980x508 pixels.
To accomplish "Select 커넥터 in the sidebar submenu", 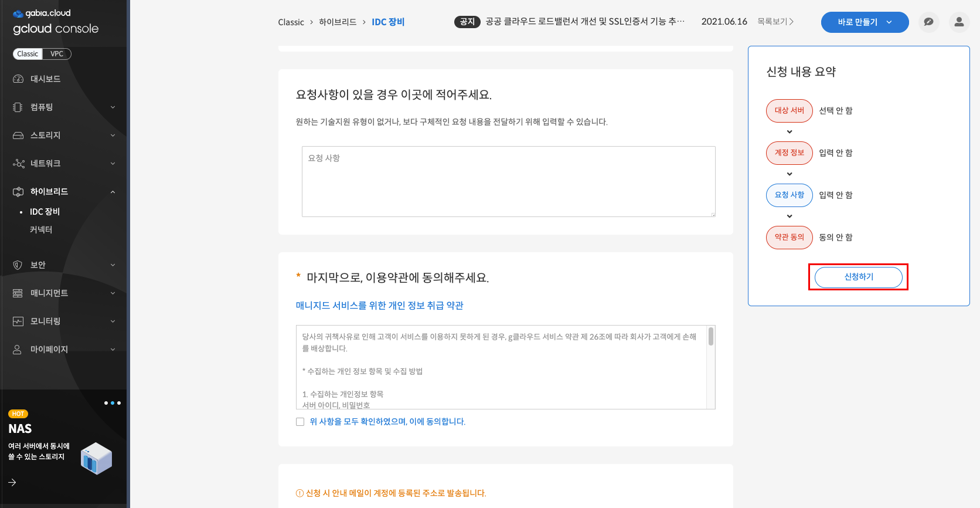I will pos(41,230).
